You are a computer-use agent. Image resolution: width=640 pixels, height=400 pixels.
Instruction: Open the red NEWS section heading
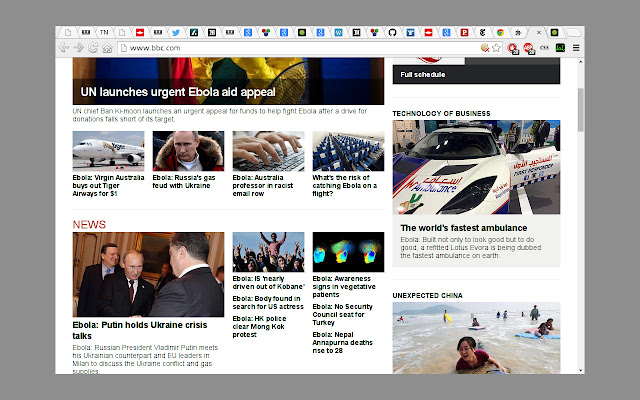89,224
